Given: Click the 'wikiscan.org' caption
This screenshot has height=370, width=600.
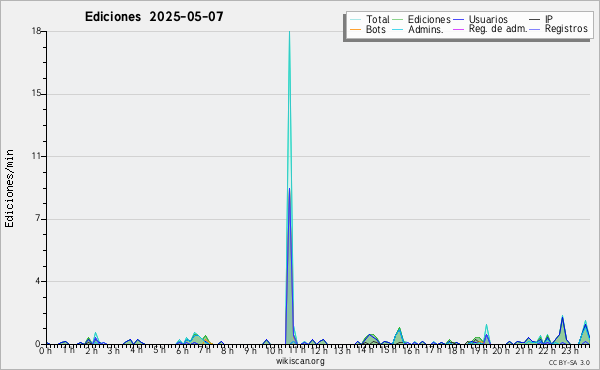Looking at the screenshot, I should [x=300, y=361].
